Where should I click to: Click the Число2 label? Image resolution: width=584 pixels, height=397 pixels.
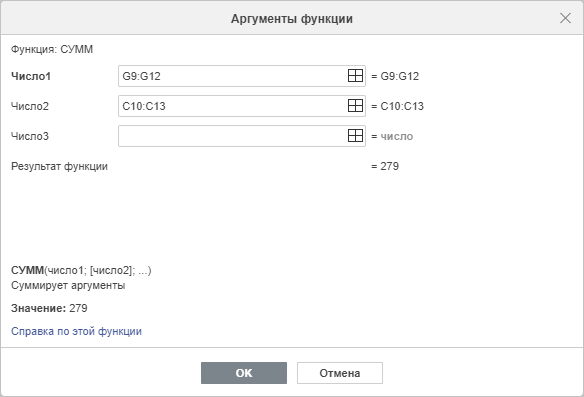(x=30, y=106)
